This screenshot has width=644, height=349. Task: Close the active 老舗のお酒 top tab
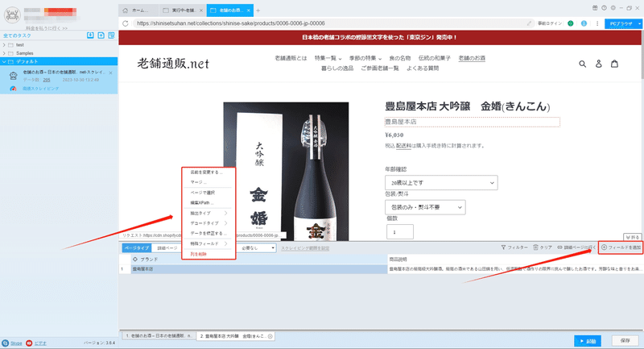(249, 10)
